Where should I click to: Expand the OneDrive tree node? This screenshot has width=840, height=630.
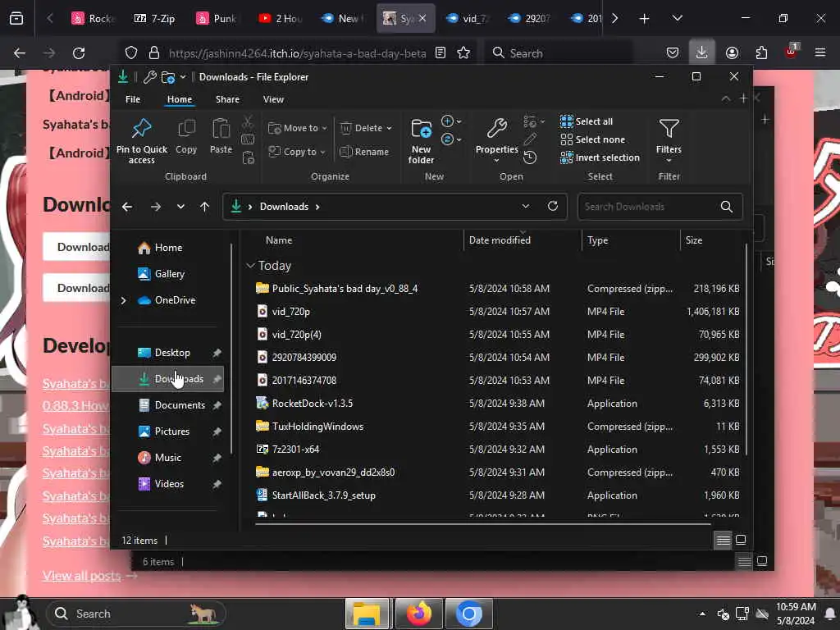tap(124, 300)
